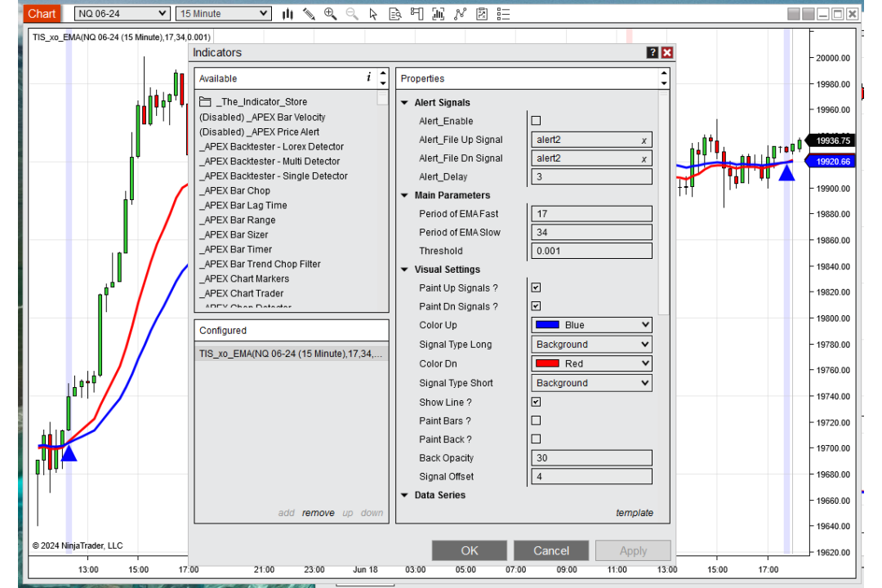This screenshot has width=882, height=588.
Task: Enable the Paint Back checkbox
Action: point(536,439)
